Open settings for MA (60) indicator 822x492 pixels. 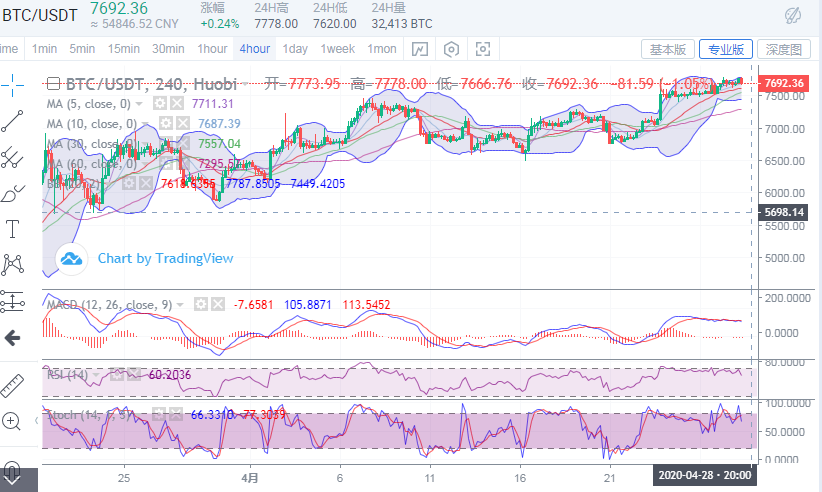point(166,163)
